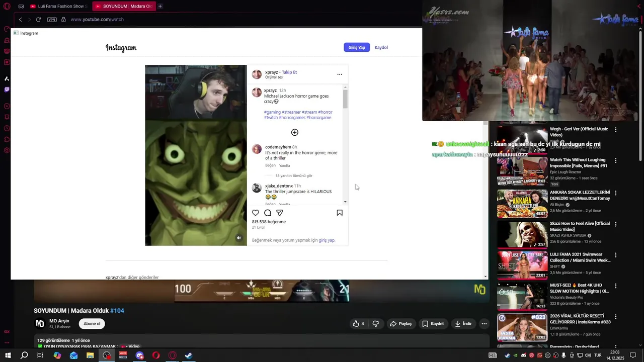Screen dimensions: 644x362
Task: Open the Player sidebar icon
Action: (x=7, y=106)
